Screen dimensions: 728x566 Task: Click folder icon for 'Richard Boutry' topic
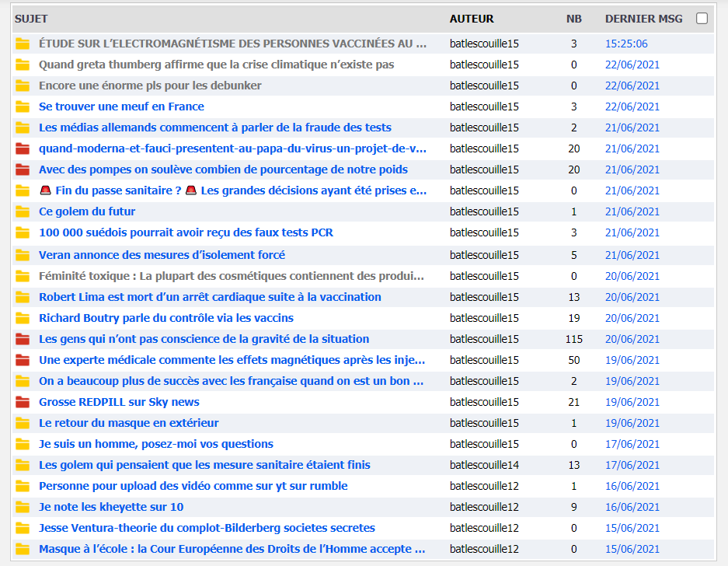point(23,318)
